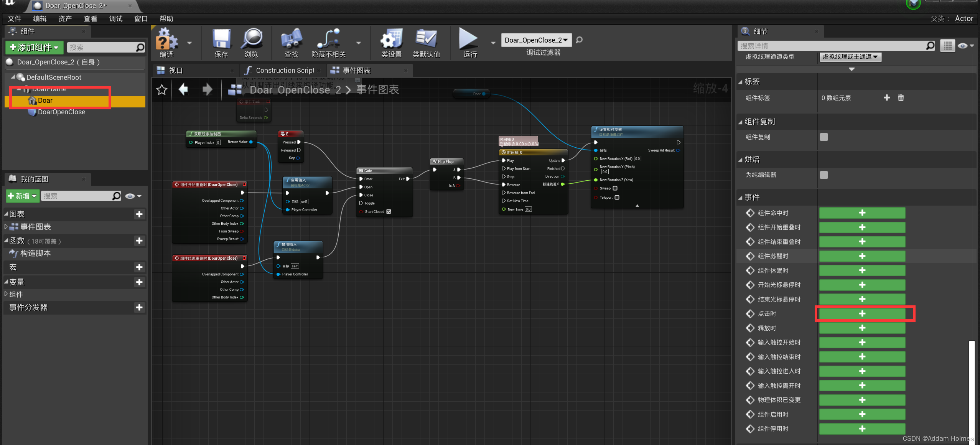Click the details search magnifier icon
The height and width of the screenshot is (445, 980).
[x=930, y=46]
